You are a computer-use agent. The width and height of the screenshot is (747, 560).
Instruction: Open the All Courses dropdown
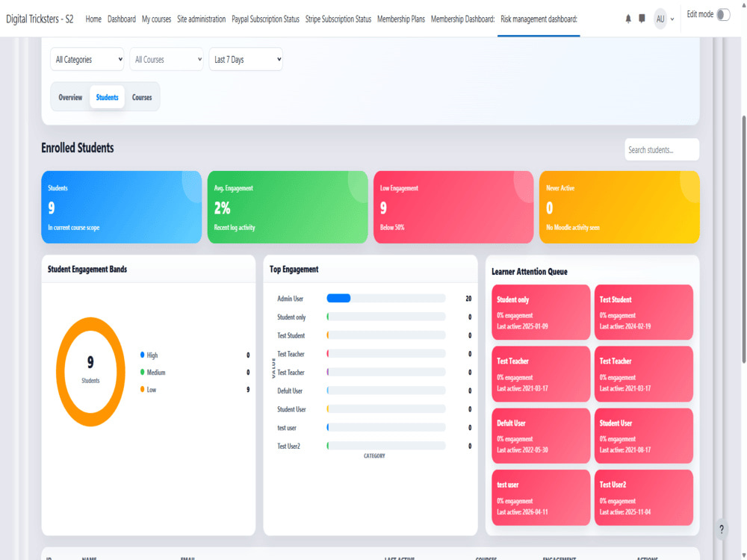pos(167,60)
